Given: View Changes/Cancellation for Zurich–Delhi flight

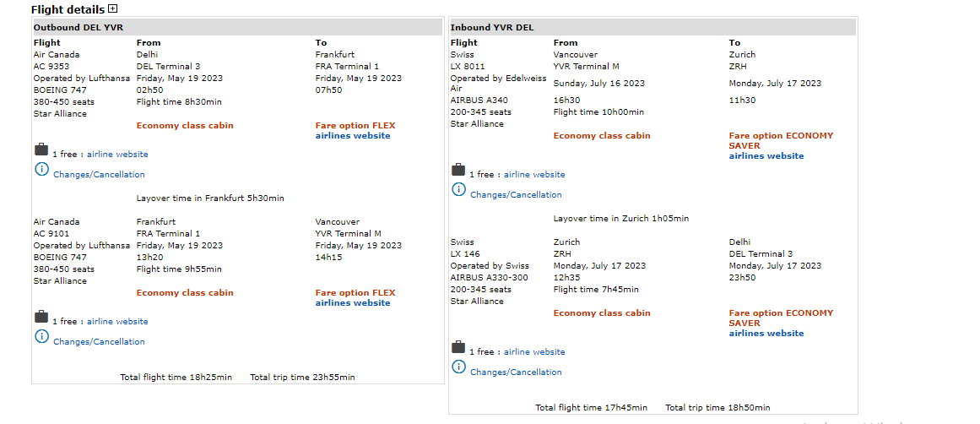Looking at the screenshot, I should (x=516, y=372).
